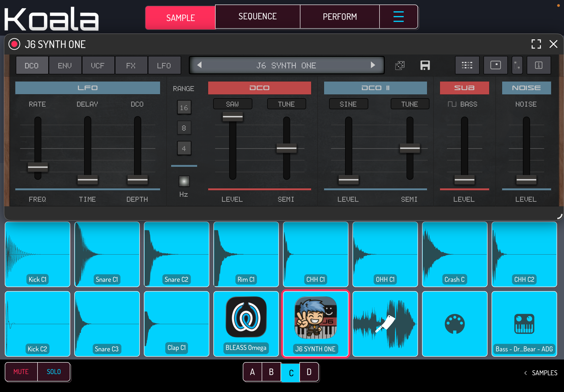Open the wheels/sliders panel icon

point(517,65)
